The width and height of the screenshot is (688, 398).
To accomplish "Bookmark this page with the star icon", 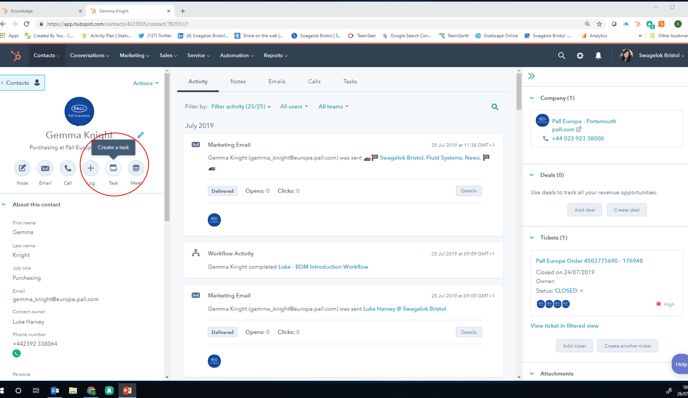I will click(599, 24).
